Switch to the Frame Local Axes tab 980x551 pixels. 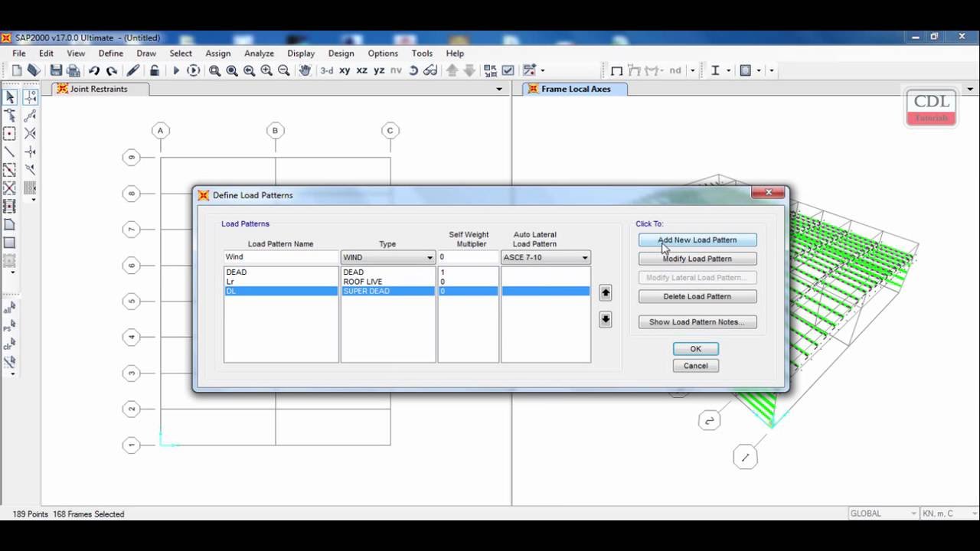575,89
